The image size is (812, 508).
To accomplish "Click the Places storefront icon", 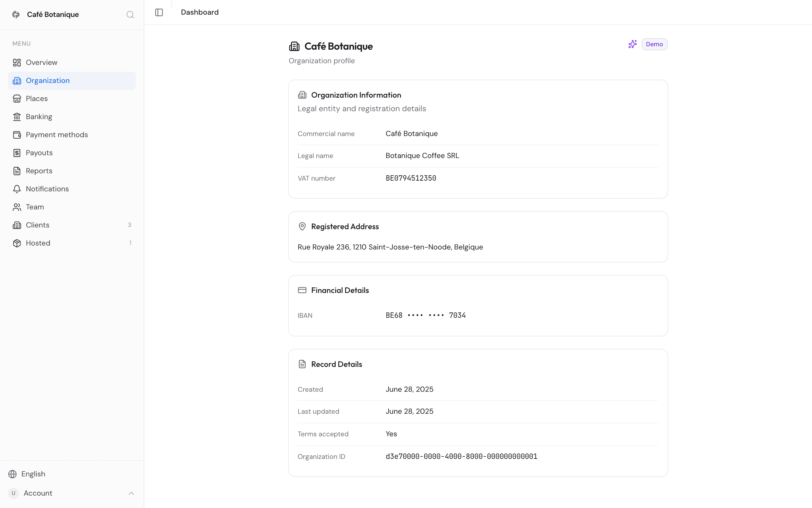I will click(17, 99).
